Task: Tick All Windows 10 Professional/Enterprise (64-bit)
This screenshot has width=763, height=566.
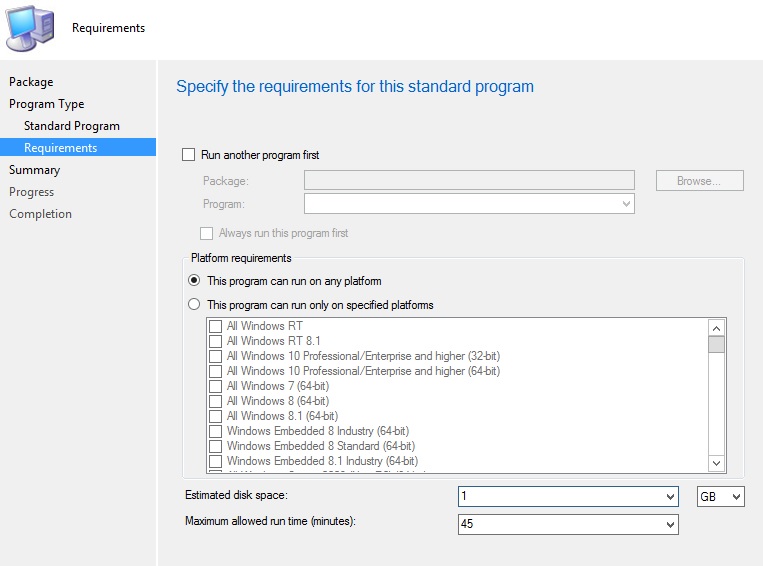Action: pyautogui.click(x=215, y=371)
